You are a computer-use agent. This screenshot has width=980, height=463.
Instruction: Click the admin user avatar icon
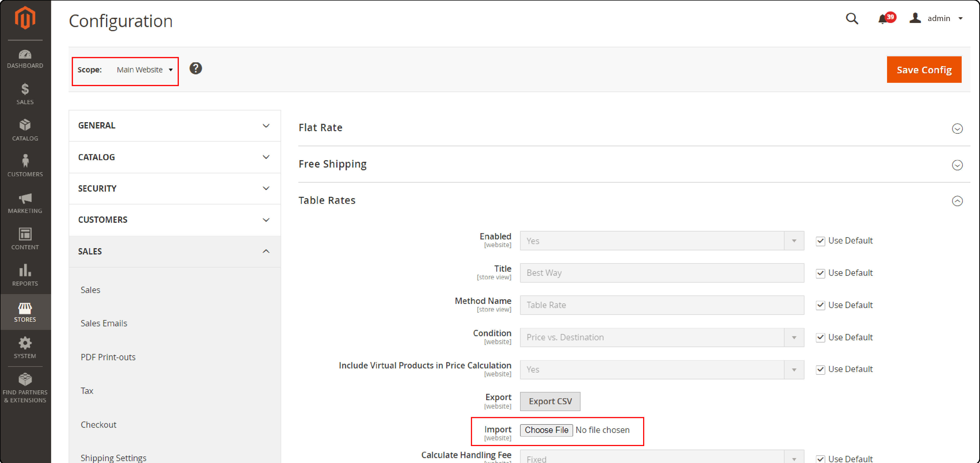(915, 18)
